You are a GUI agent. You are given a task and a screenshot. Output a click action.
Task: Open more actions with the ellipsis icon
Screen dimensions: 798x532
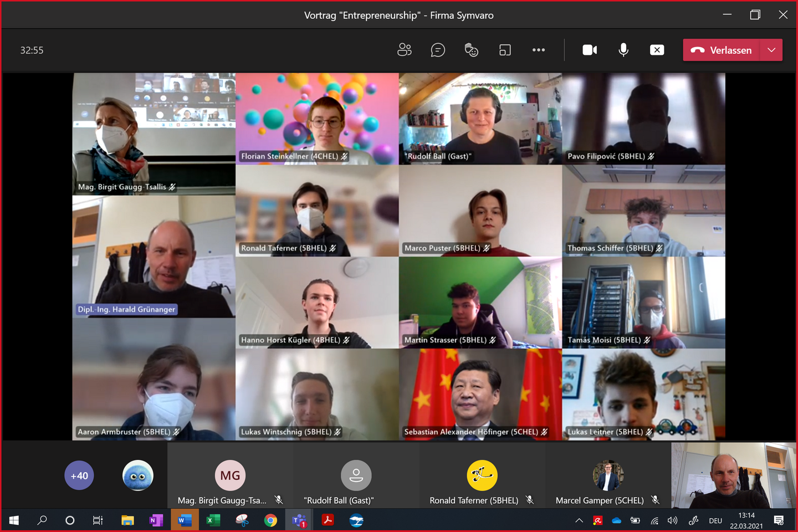tap(538, 50)
